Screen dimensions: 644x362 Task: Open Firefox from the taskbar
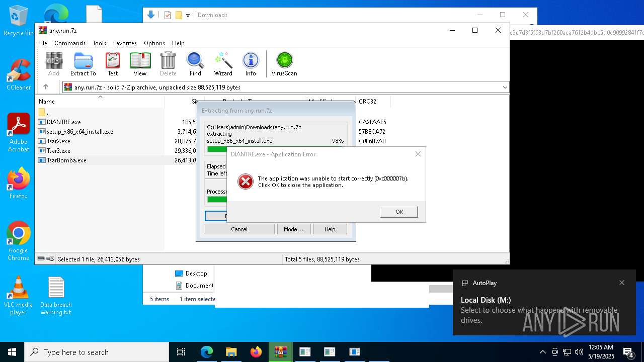[x=256, y=352]
